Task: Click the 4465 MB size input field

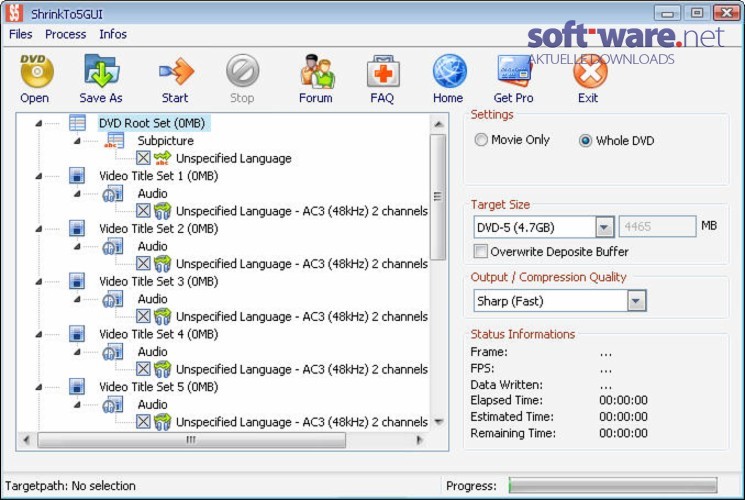Action: 658,227
